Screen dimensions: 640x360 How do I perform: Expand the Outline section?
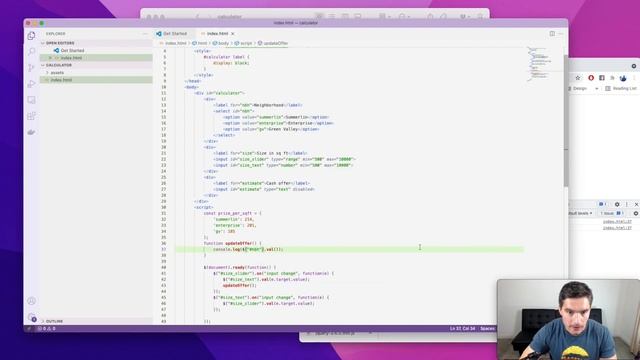(x=54, y=321)
